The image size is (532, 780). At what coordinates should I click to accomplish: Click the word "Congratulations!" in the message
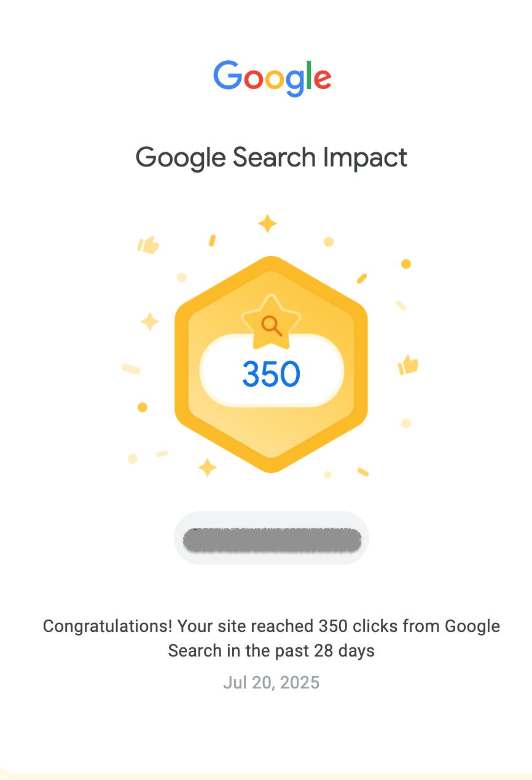[109, 626]
